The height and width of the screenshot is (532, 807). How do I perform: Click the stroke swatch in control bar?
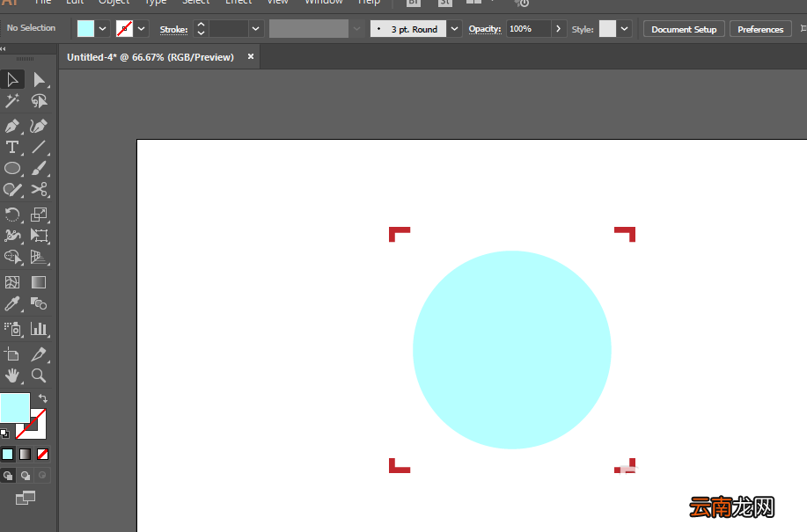click(x=125, y=29)
